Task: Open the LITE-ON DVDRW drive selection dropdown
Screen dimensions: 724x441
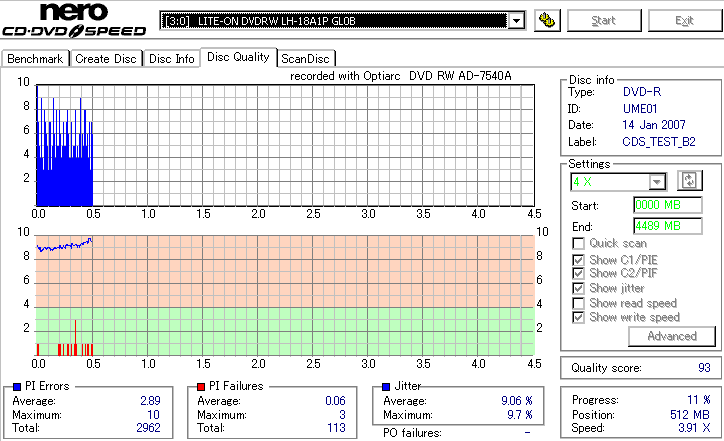Action: (x=342, y=21)
